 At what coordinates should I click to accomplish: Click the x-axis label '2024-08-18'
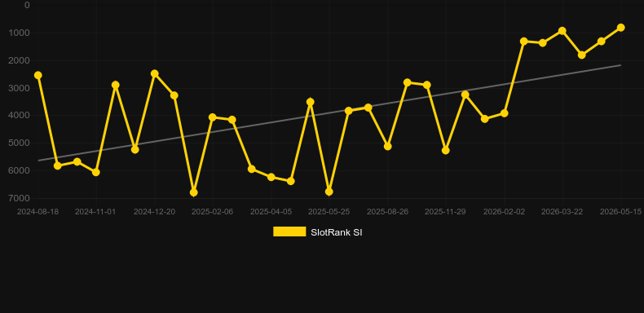37,212
